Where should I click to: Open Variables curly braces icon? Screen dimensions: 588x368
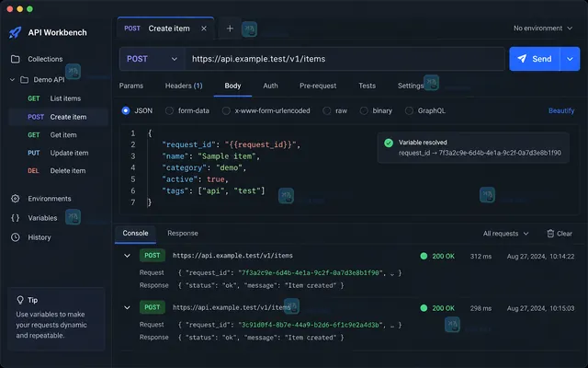(16, 218)
